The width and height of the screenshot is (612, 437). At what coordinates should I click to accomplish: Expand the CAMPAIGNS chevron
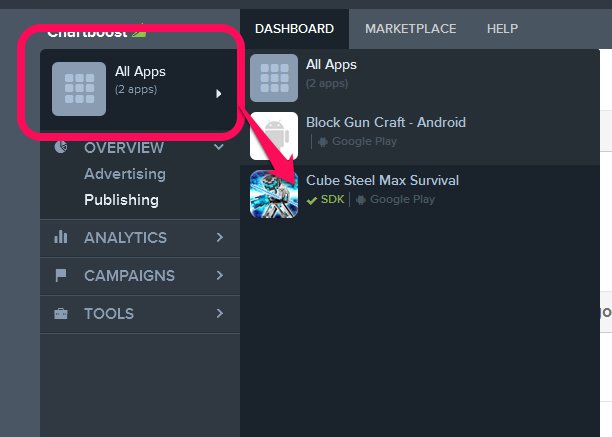[220, 275]
